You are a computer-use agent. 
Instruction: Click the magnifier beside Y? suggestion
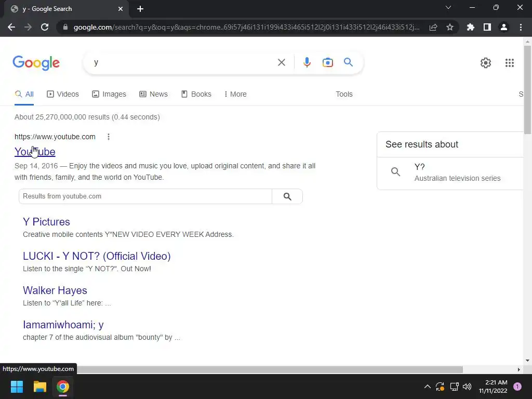[x=395, y=171]
